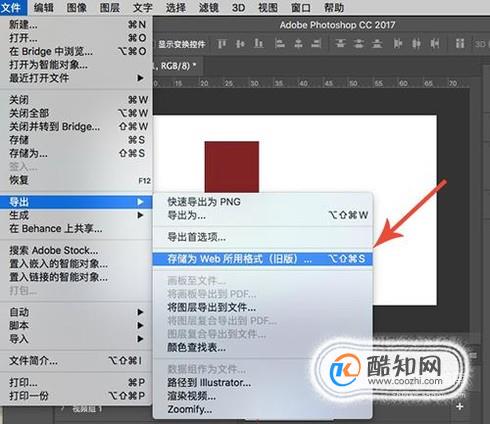The width and height of the screenshot is (490, 424).
Task: Select 导出为... in export submenu
Action: 262,215
